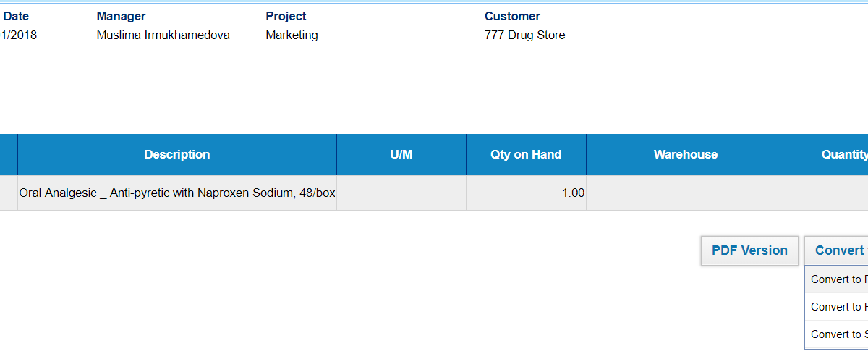Click the customer name 777 Drug Store

click(525, 35)
